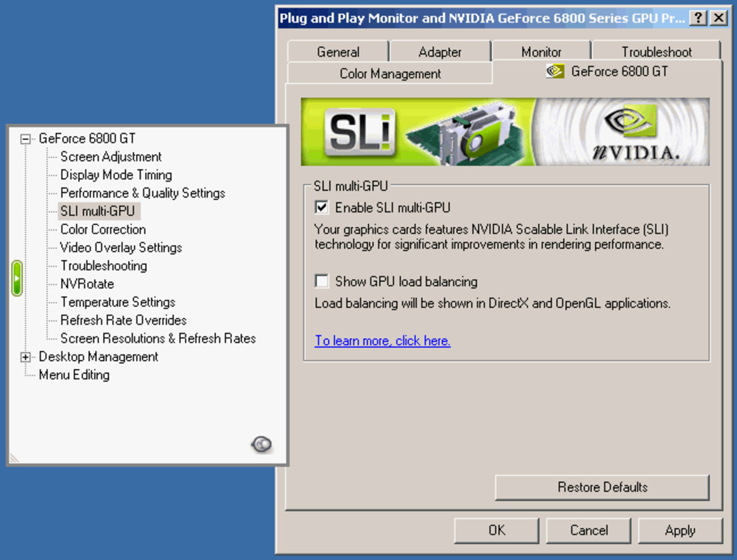The image size is (737, 560).
Task: Select Menu Editing in the tree
Action: [x=74, y=375]
